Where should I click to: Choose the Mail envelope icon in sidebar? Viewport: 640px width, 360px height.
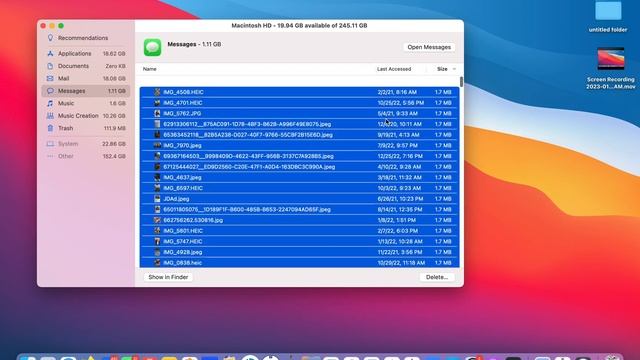click(50, 78)
